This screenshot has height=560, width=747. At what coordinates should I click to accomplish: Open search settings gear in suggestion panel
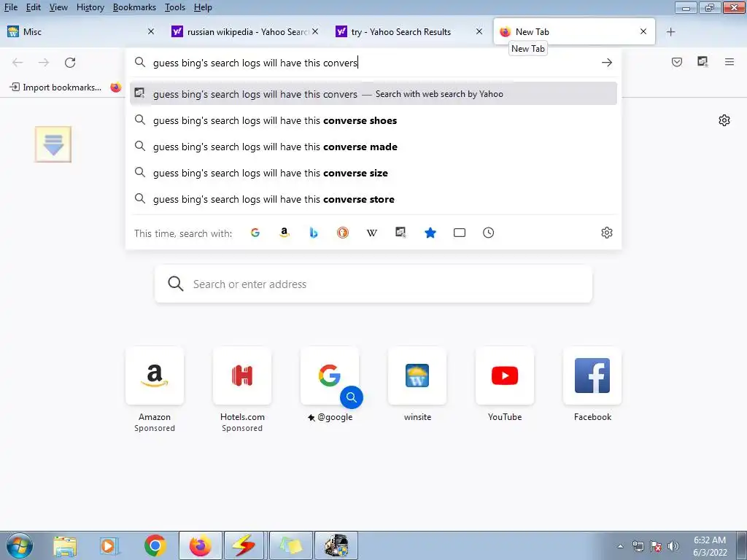(x=606, y=233)
